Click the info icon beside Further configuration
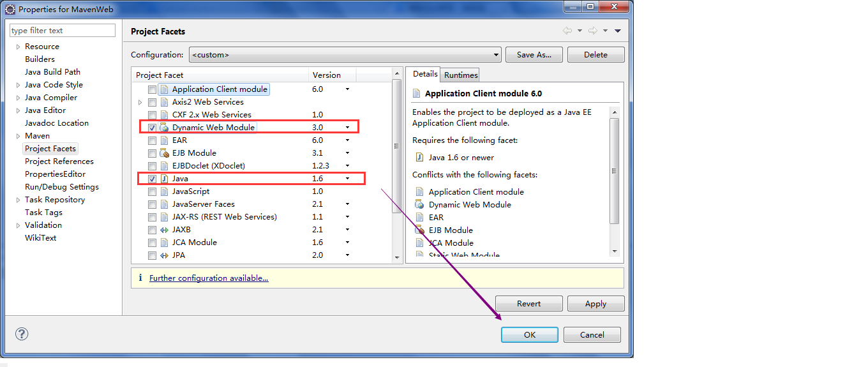Image resolution: width=868 pixels, height=367 pixels. (140, 278)
